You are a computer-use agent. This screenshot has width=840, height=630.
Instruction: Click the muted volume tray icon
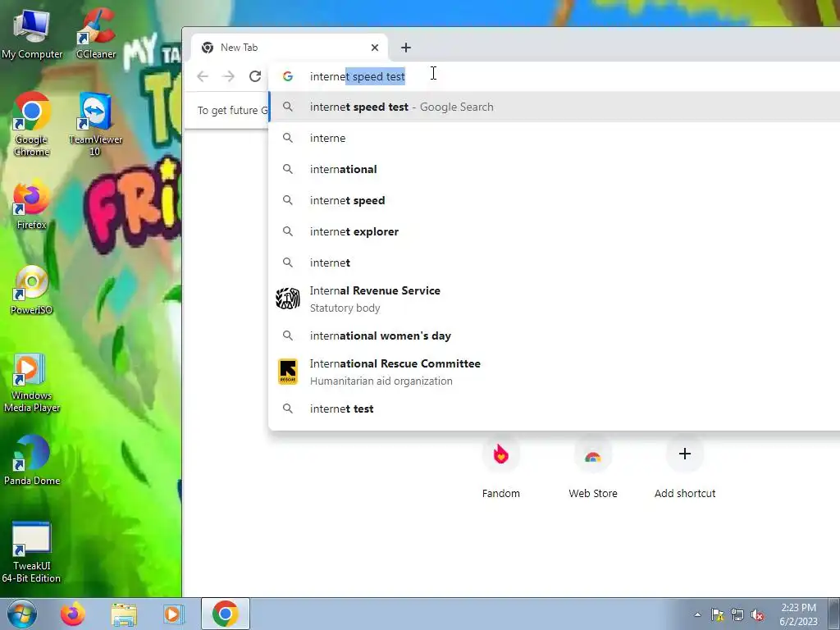coord(757,614)
